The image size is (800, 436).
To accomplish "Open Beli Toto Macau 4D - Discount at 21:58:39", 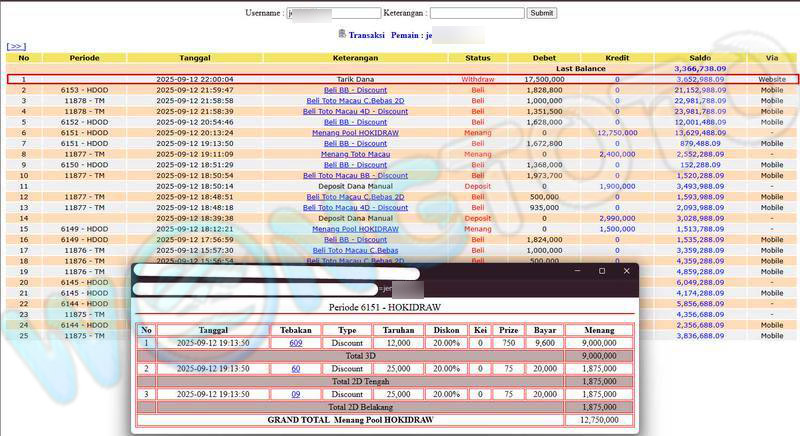I will (355, 111).
